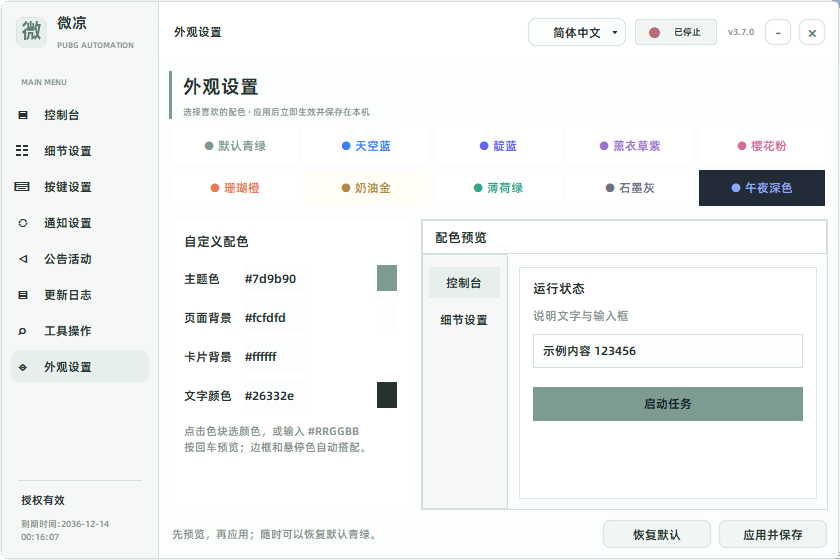
Task: Select 外观设置 in the sidebar
Action: point(80,367)
